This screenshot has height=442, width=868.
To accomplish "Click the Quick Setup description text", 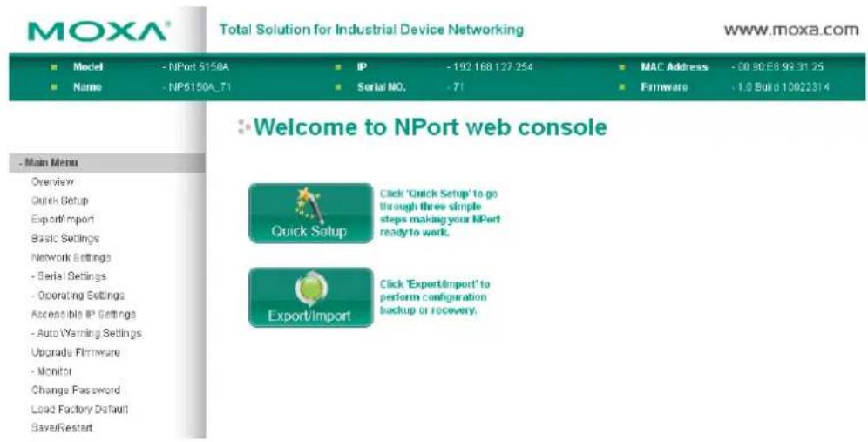I will [x=440, y=214].
